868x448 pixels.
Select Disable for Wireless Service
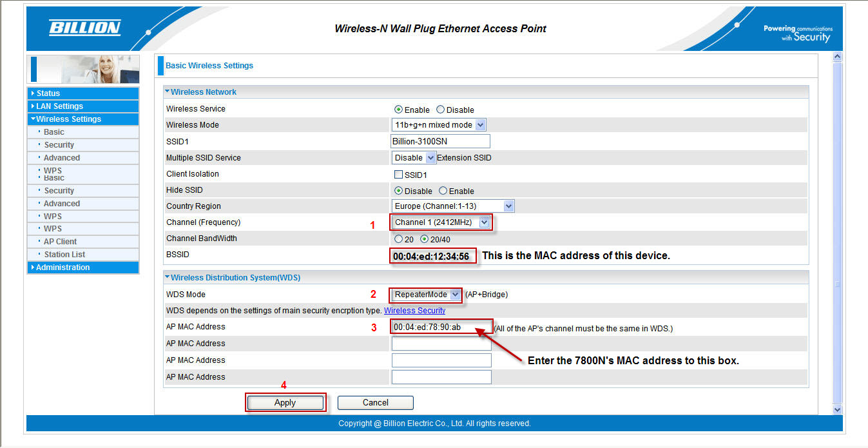(440, 110)
